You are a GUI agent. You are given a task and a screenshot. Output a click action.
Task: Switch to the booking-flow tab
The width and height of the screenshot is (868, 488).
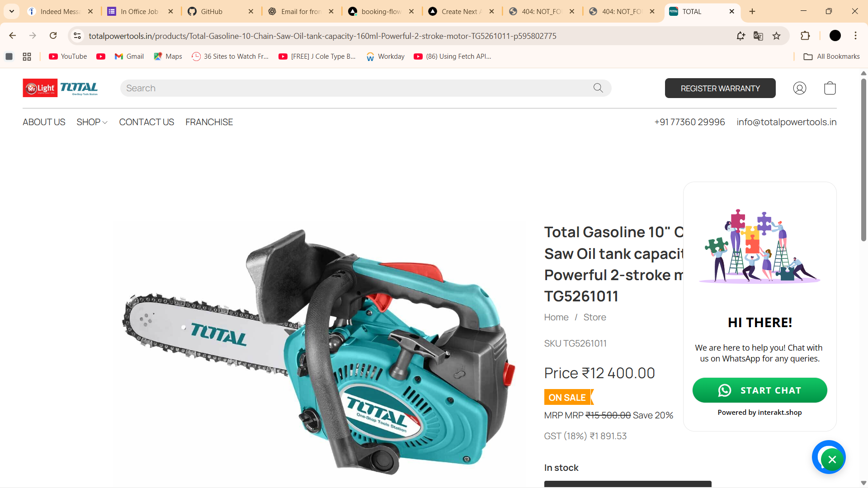point(381,11)
